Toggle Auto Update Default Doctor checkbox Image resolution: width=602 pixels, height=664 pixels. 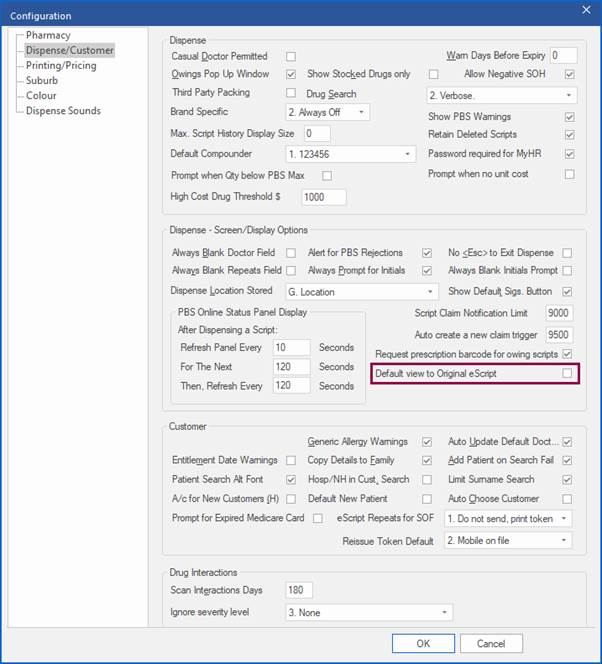(x=567, y=442)
